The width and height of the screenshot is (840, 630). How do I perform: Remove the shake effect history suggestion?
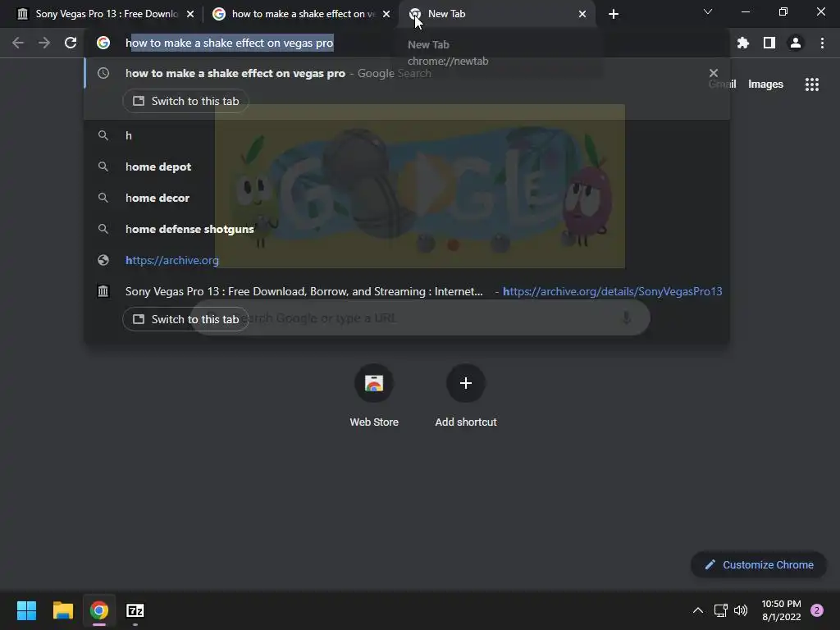(x=713, y=73)
